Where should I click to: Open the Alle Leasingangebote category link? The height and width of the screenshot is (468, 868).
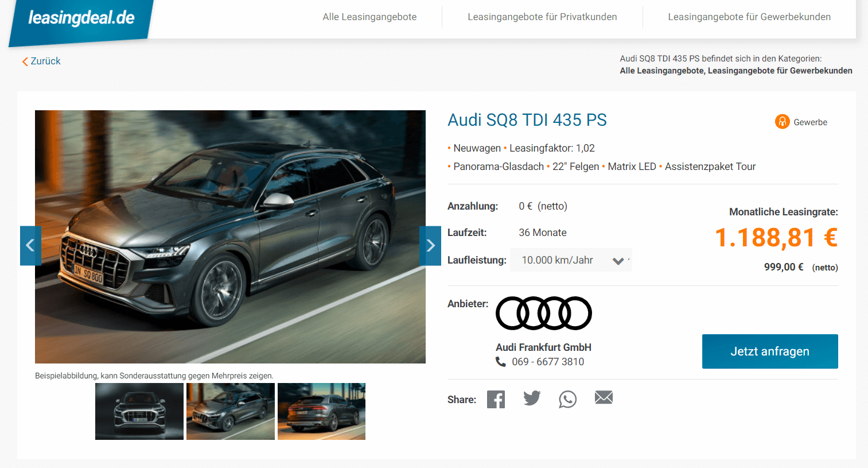662,71
